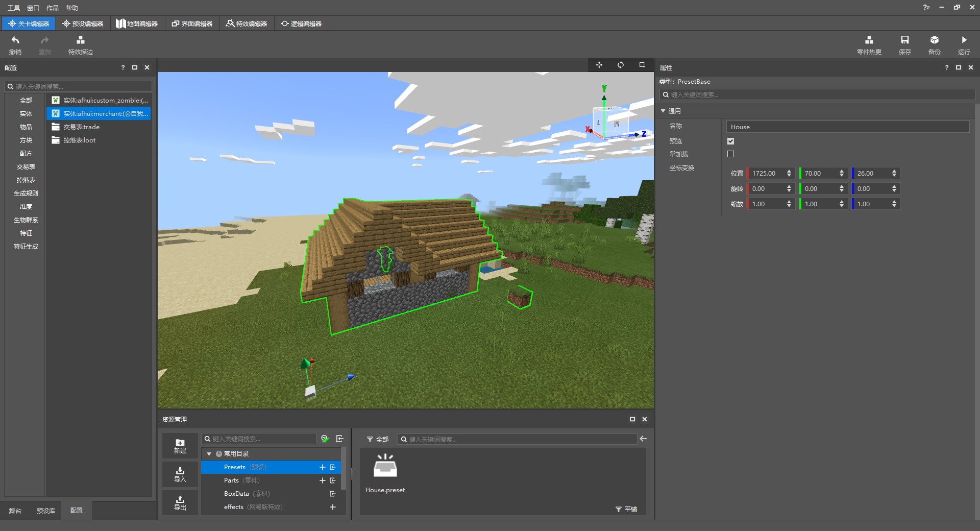Click stepper arrows of scale Z field
The height and width of the screenshot is (531, 980).
[894, 204]
